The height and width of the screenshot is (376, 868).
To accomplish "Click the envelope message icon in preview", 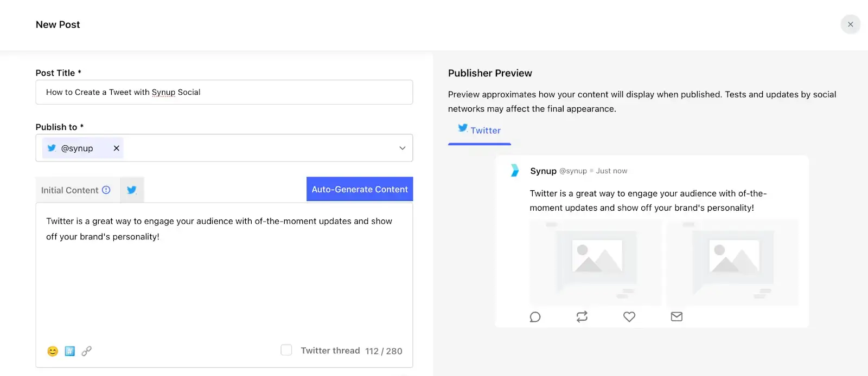I will click(676, 316).
